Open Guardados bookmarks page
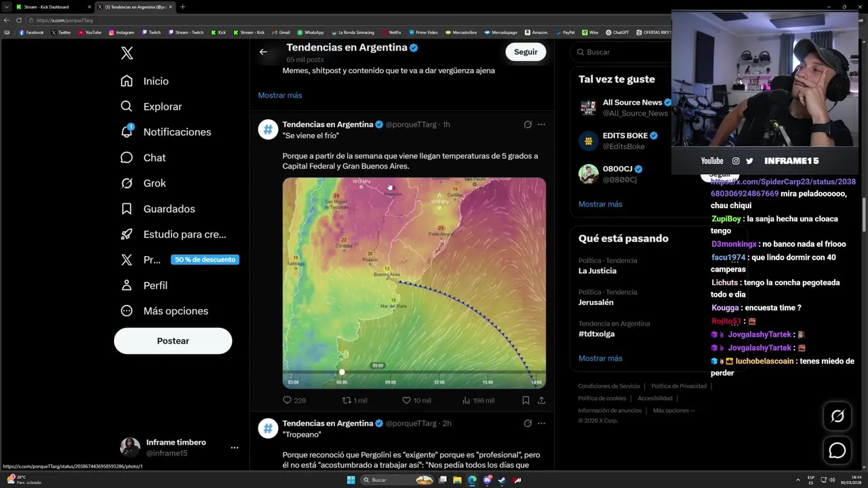868x488 pixels. point(157,209)
